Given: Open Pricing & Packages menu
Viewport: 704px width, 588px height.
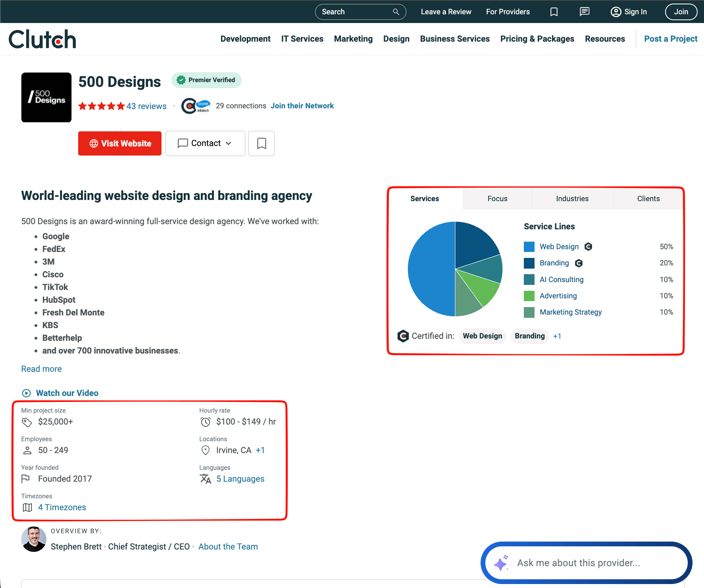Looking at the screenshot, I should click(537, 39).
